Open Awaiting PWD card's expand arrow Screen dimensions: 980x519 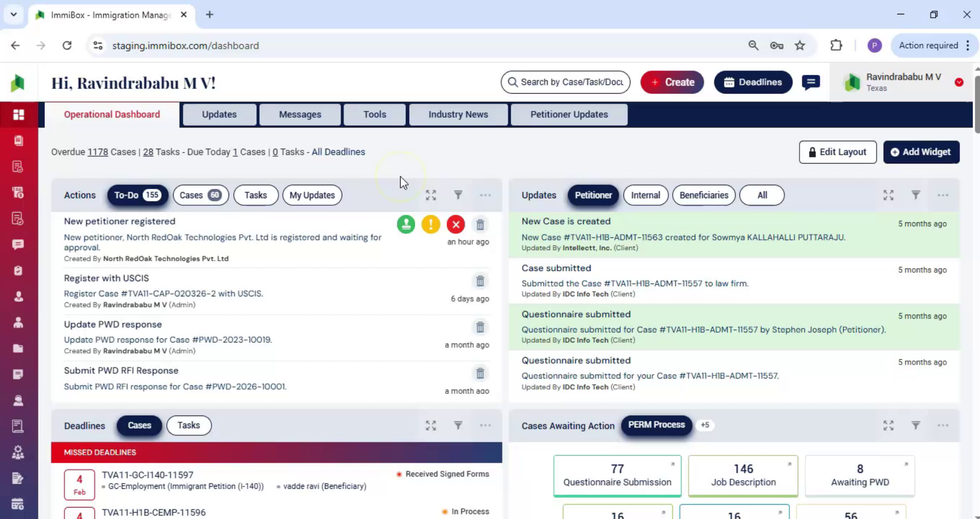click(906, 464)
